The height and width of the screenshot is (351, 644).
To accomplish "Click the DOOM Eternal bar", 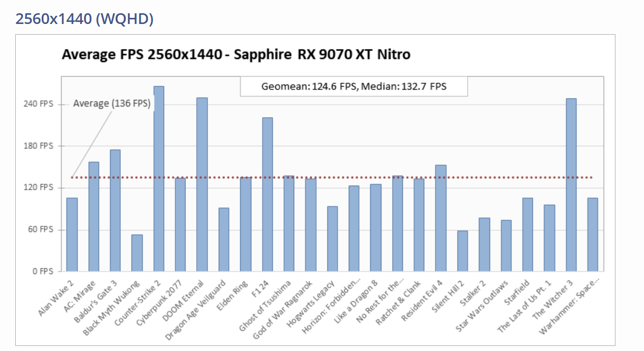I will pos(202,185).
